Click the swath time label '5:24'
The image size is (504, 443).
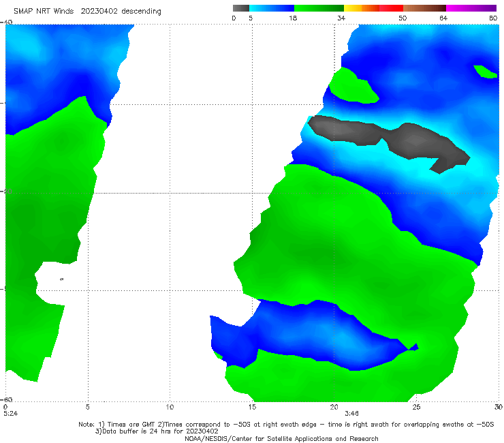(x=11, y=414)
